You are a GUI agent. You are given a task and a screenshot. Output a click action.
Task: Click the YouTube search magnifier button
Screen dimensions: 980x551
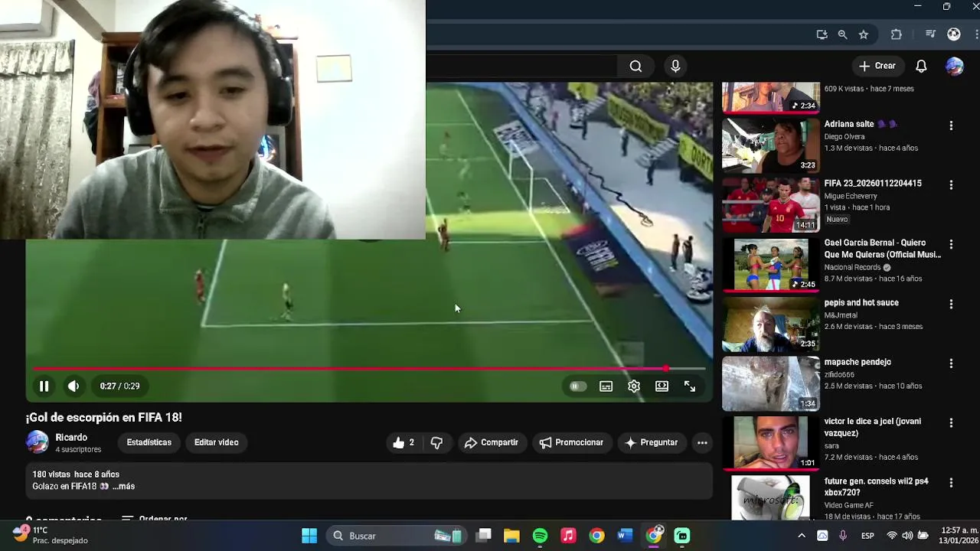(x=635, y=66)
